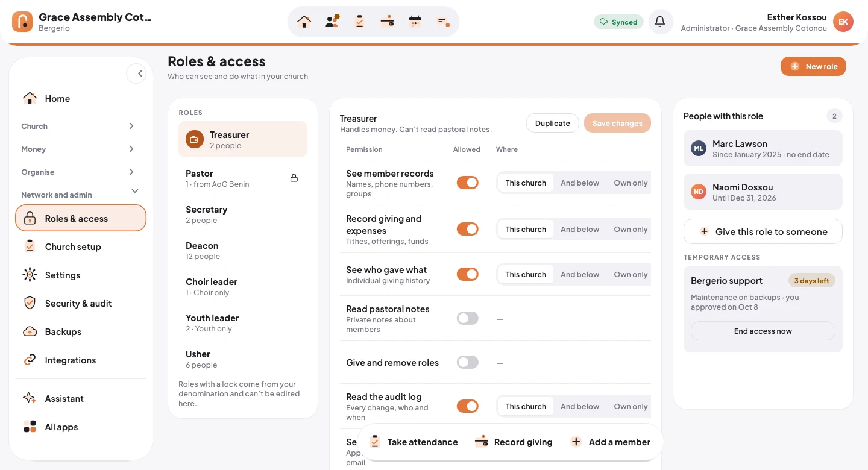
Task: Select the Pastor role
Action: pos(243,178)
